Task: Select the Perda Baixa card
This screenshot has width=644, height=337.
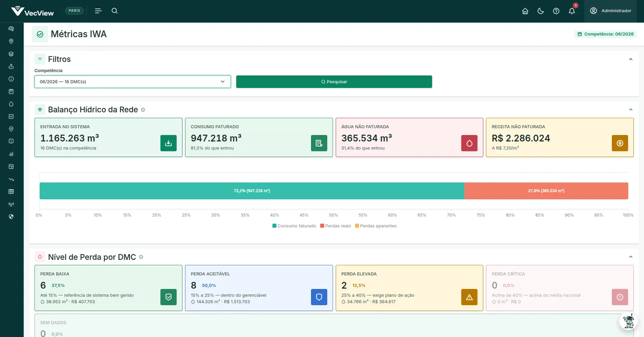Action: point(109,288)
